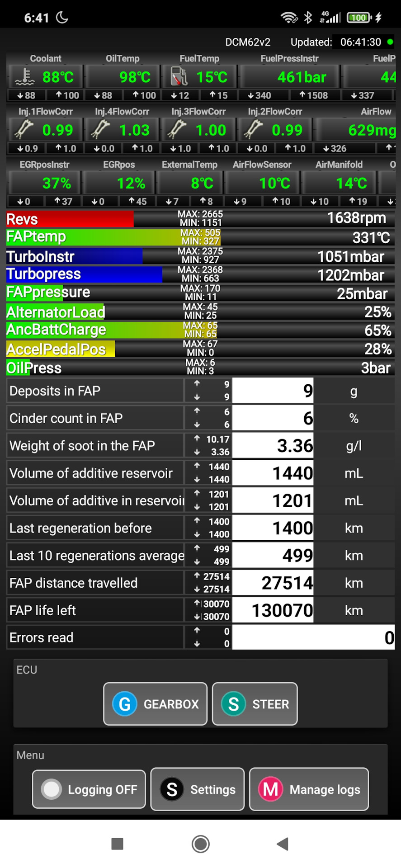Tap Last 10 regenerations average label
The height and width of the screenshot is (868, 401).
point(97,556)
